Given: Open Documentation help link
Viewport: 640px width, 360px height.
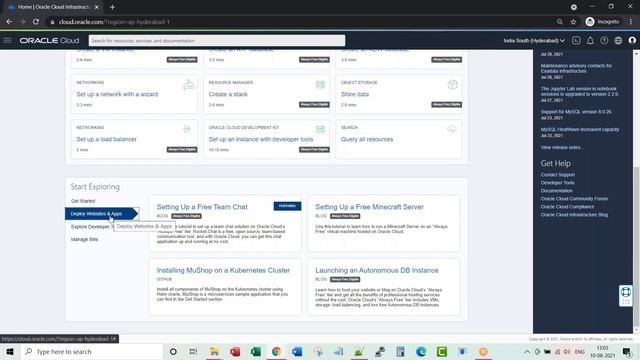Looking at the screenshot, I should tap(556, 191).
